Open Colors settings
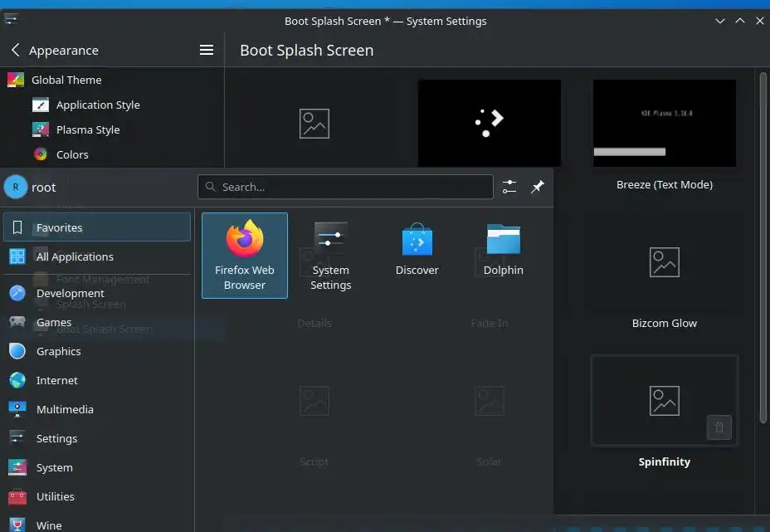Viewport: 770px width, 532px height. click(x=112, y=154)
